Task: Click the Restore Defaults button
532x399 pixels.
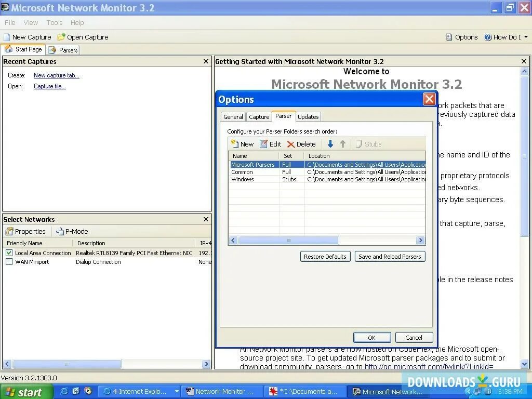Action: (x=325, y=257)
